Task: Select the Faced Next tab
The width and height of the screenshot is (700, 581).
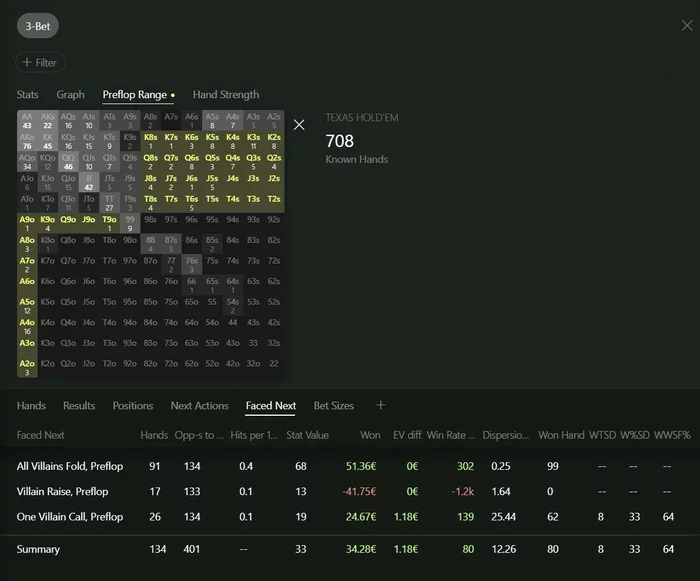Action: pos(271,405)
